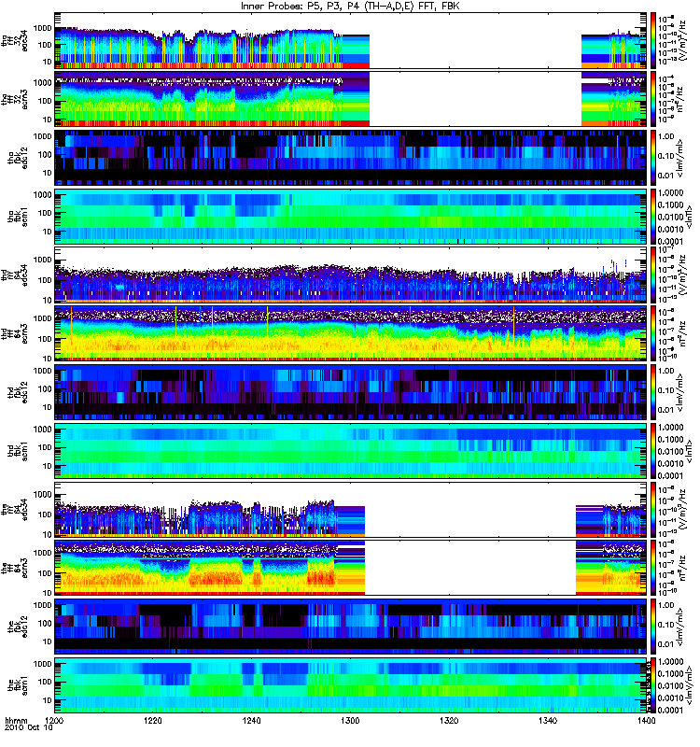Image resolution: width=700 pixels, height=747 pixels.
Task: Click the color bar beside tha fff scm3 panel
Action: pos(653,99)
